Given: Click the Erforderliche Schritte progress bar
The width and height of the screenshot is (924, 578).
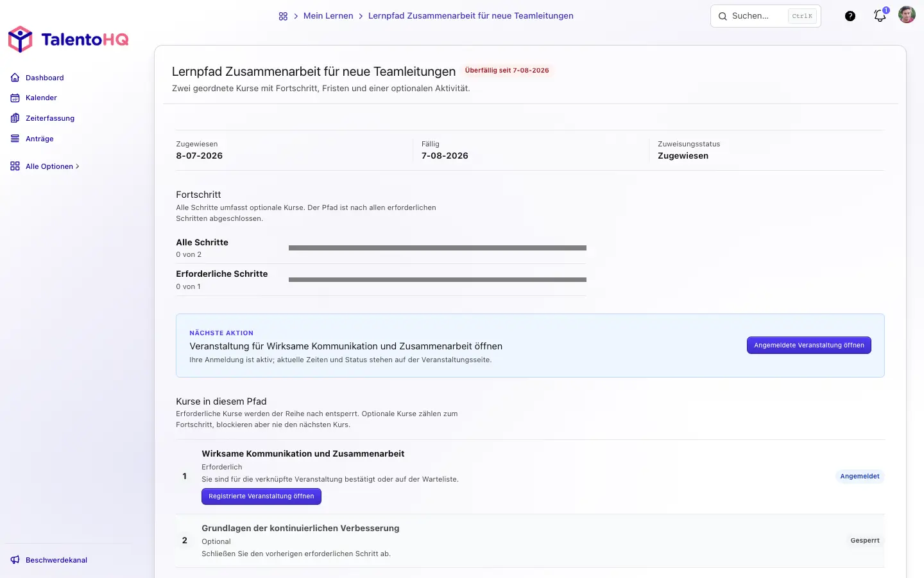Looking at the screenshot, I should coord(438,280).
